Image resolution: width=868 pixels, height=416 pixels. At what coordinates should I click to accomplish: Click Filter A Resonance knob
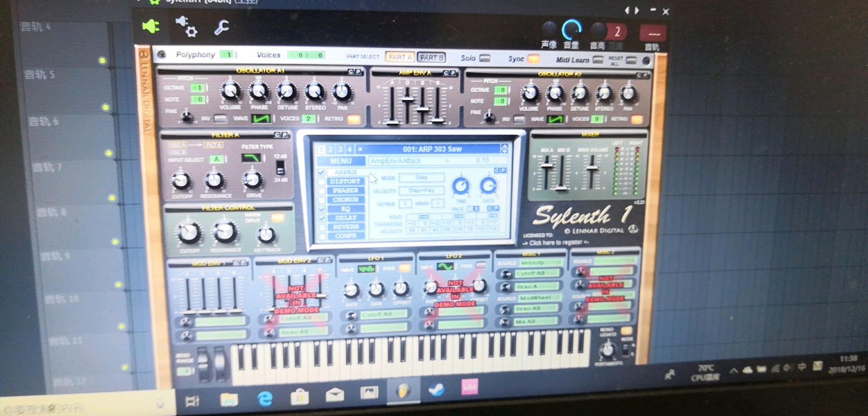(214, 180)
